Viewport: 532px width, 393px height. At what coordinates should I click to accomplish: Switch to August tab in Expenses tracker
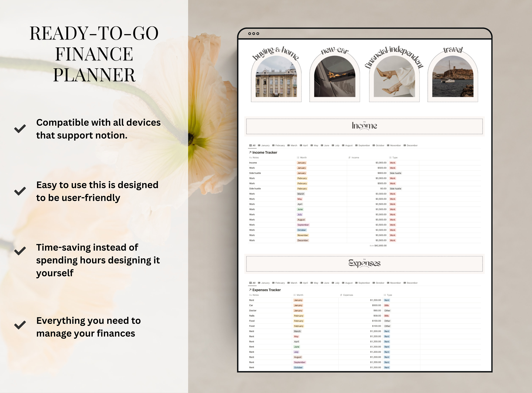[x=347, y=283]
